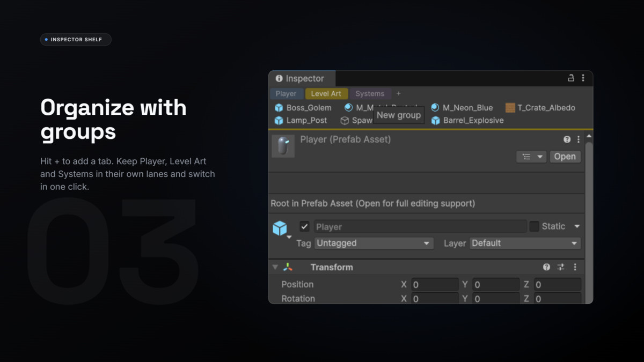
Task: Lock the Inspector with the padlock icon
Action: (x=571, y=78)
